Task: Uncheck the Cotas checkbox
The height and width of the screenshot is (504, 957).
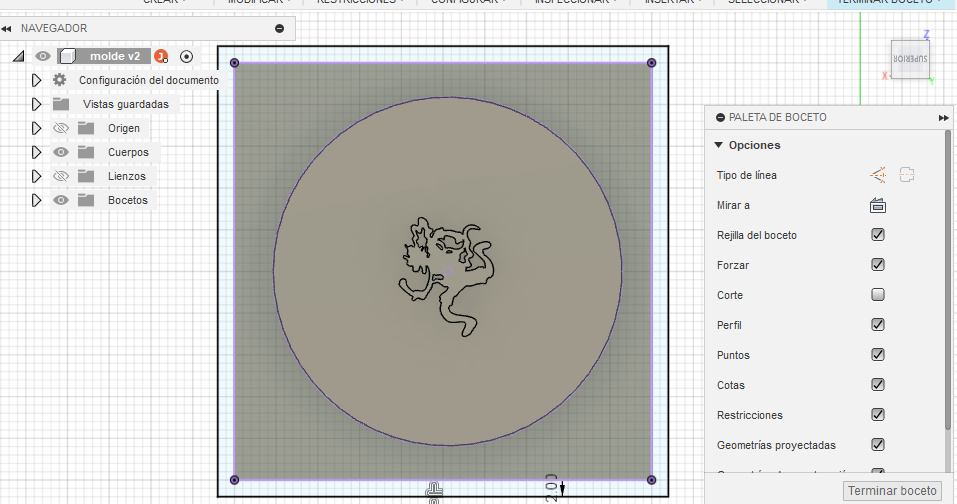Action: point(878,384)
